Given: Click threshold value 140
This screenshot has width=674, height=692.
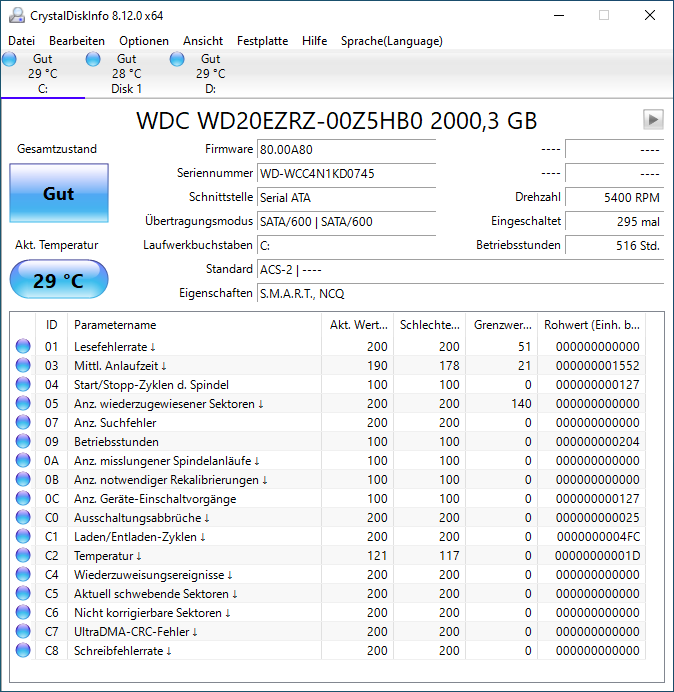Looking at the screenshot, I should 521,403.
